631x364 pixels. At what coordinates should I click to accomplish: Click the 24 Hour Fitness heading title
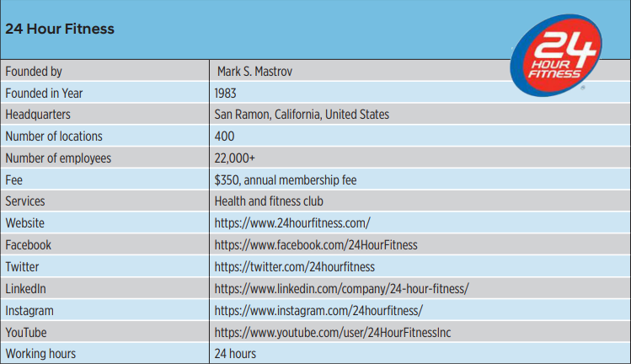tap(60, 29)
